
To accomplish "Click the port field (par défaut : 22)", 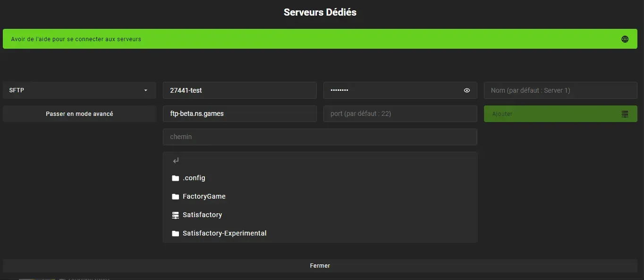I will coord(400,114).
